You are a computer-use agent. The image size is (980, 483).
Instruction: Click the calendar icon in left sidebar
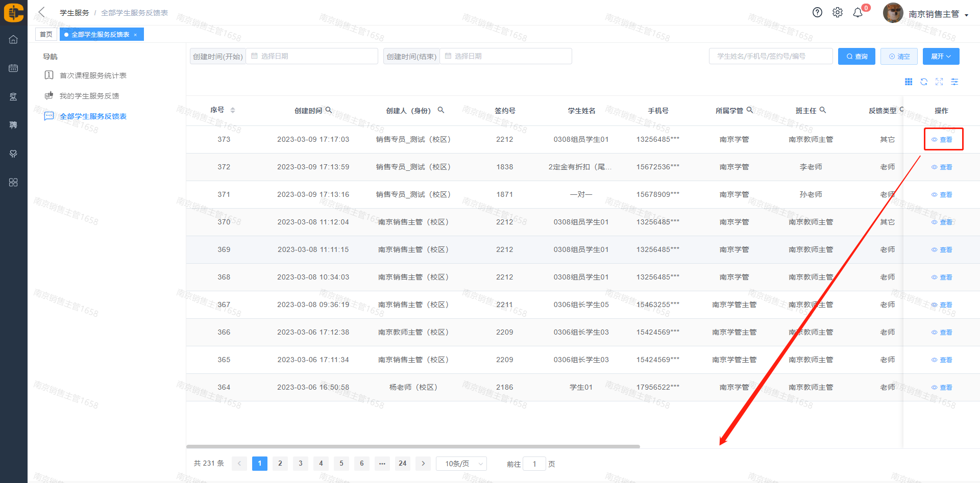(x=13, y=68)
